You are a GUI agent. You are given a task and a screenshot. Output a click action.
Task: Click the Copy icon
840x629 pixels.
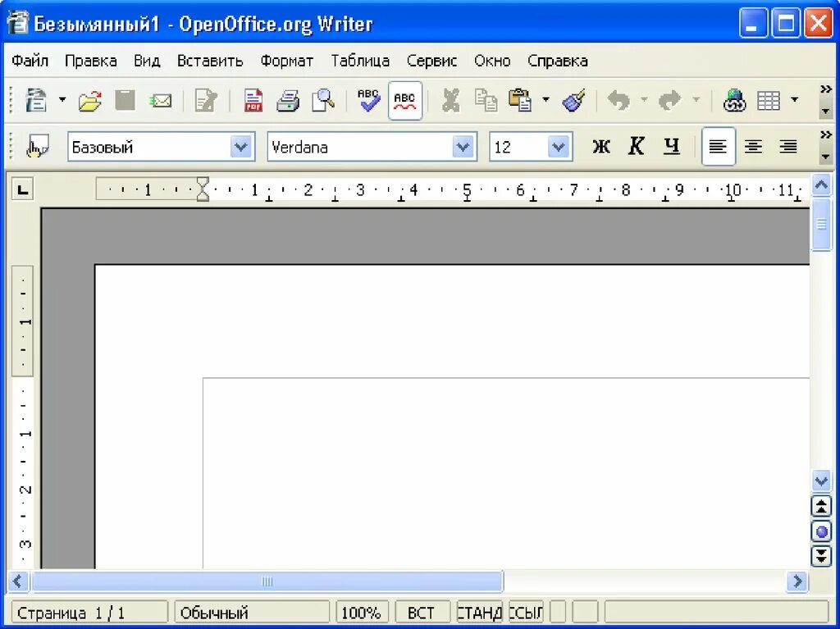[486, 100]
